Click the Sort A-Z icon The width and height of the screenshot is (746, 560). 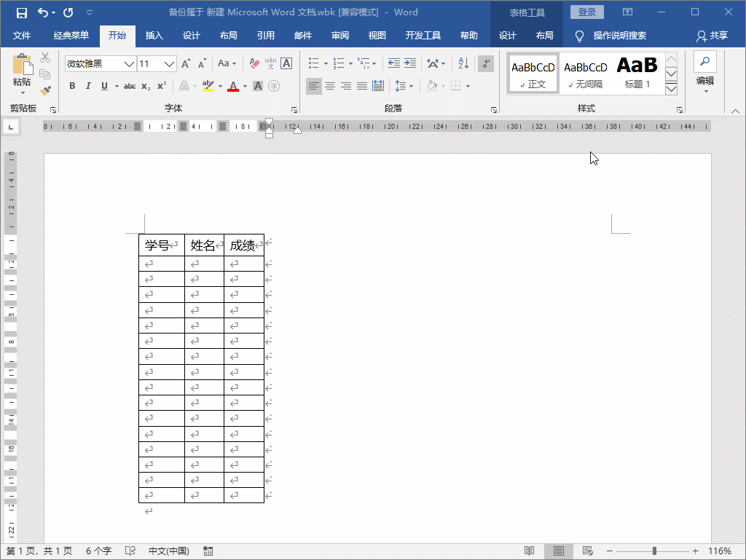click(463, 63)
